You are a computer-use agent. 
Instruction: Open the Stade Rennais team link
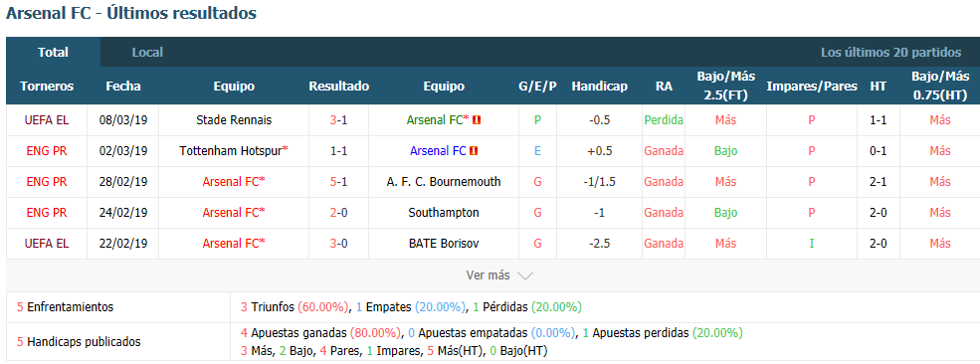tap(234, 120)
